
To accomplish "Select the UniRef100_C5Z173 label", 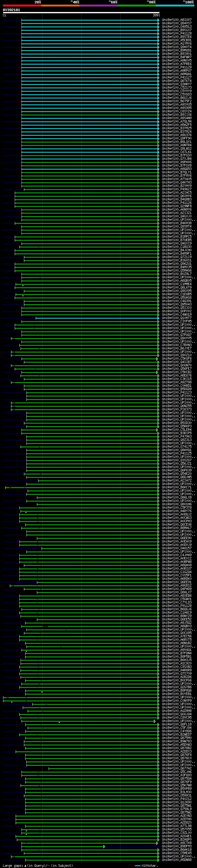I will point(177,88).
